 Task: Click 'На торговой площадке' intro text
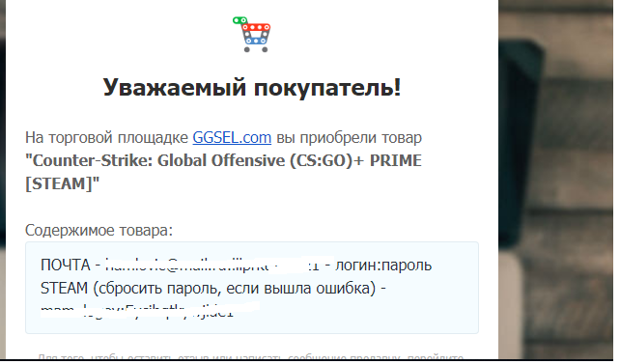click(x=107, y=138)
